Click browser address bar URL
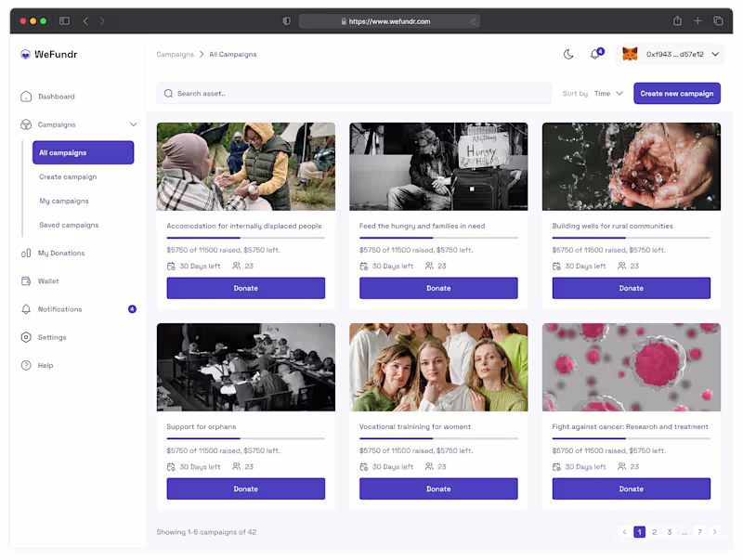 pyautogui.click(x=389, y=21)
